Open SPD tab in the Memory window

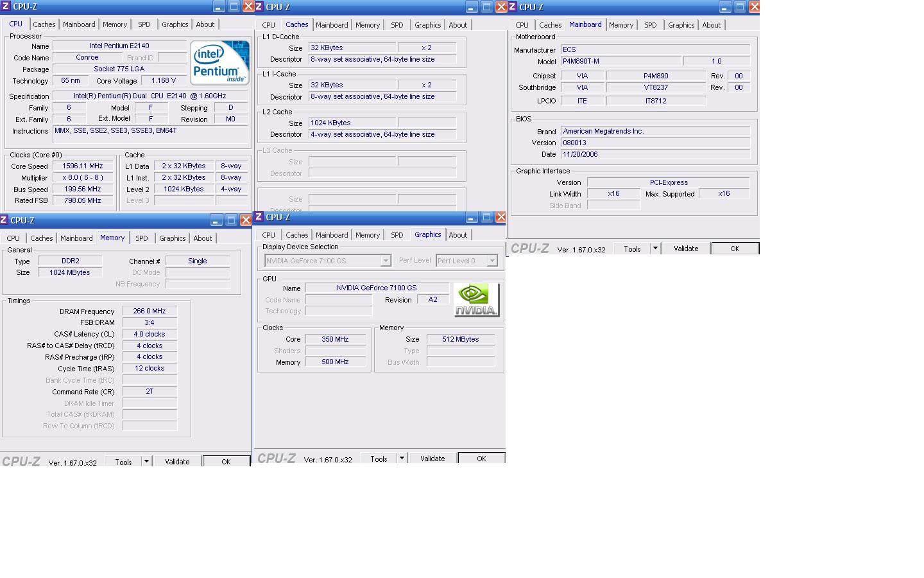click(x=142, y=238)
